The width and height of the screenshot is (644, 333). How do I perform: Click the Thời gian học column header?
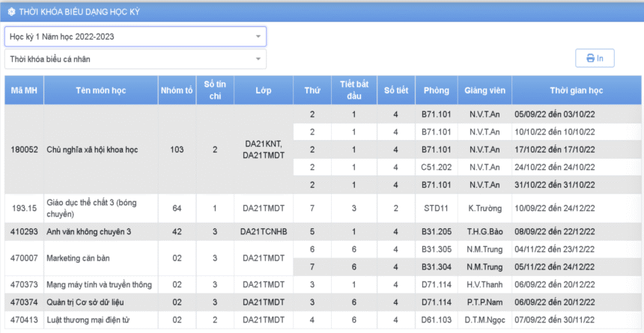pos(576,91)
